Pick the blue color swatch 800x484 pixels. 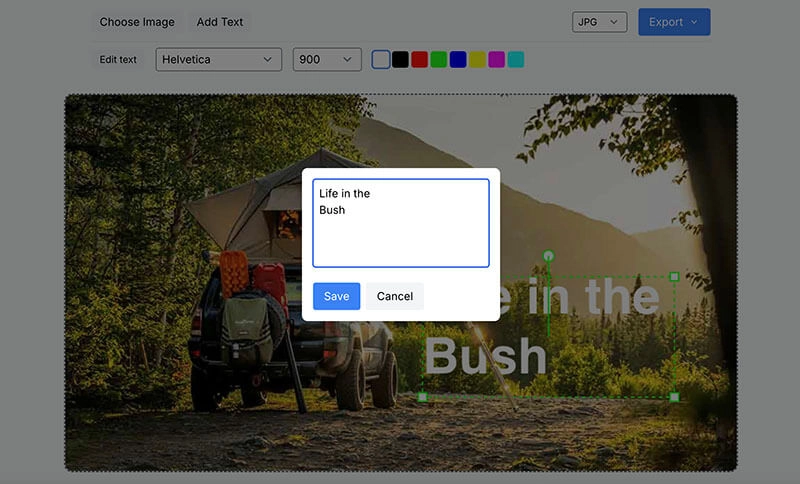tap(458, 60)
